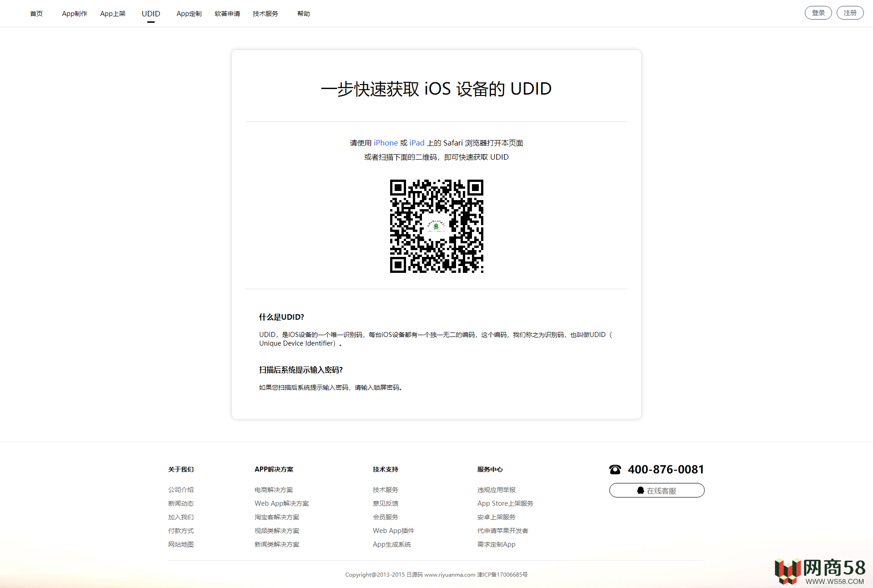Click the iPhone highlighted link text
The height and width of the screenshot is (588, 873).
click(x=386, y=143)
